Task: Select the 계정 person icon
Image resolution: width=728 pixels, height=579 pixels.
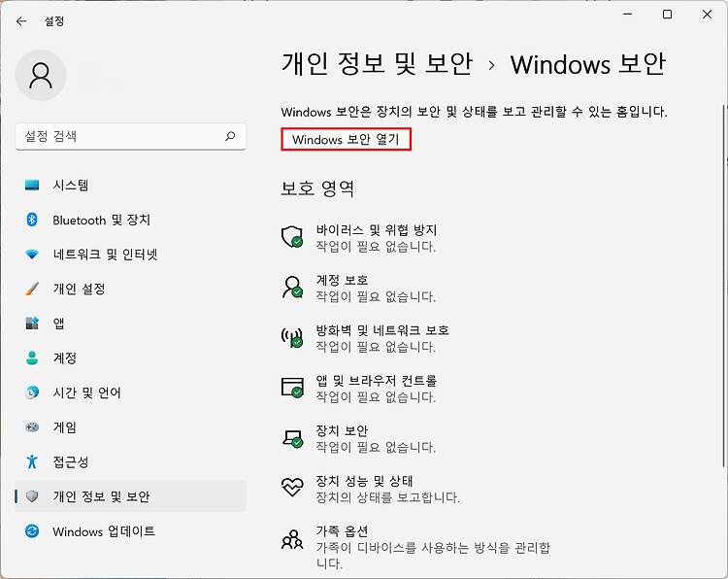Action: (x=32, y=358)
